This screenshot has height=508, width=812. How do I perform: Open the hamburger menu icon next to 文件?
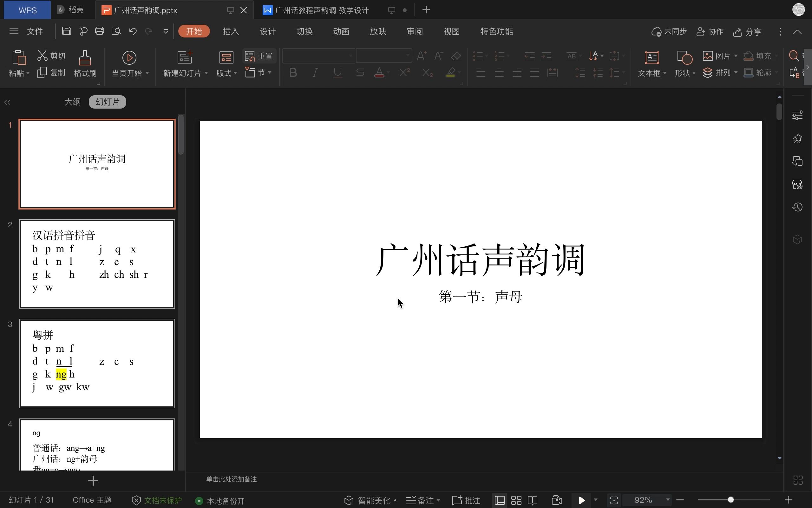(14, 31)
